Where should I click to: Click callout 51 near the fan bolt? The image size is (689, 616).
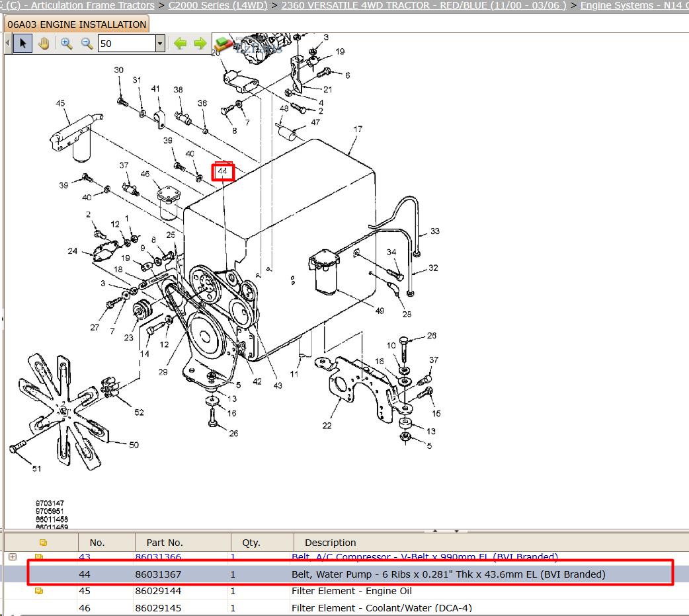(x=37, y=469)
